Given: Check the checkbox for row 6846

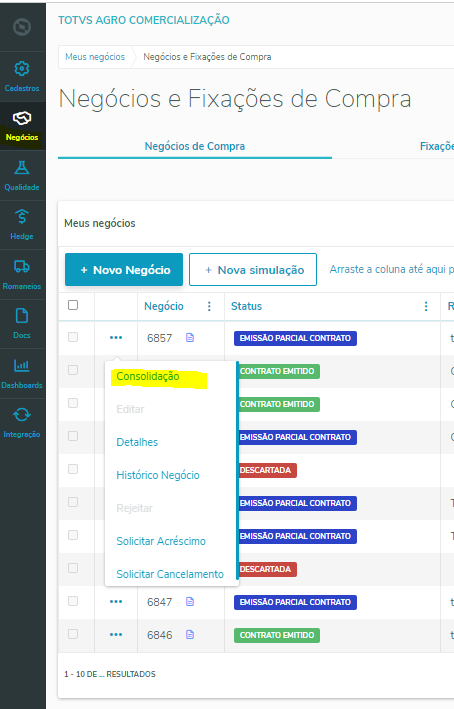Looking at the screenshot, I should tap(73, 634).
